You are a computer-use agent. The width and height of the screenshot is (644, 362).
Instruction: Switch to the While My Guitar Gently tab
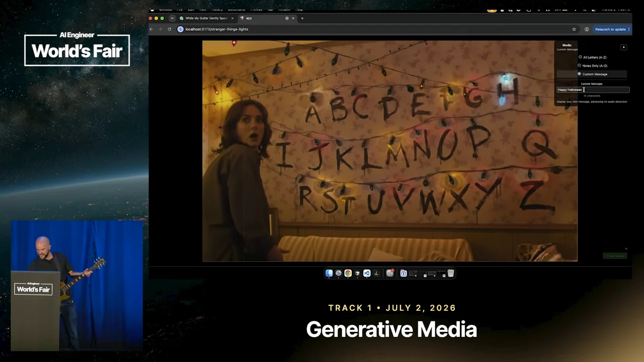[x=206, y=18]
